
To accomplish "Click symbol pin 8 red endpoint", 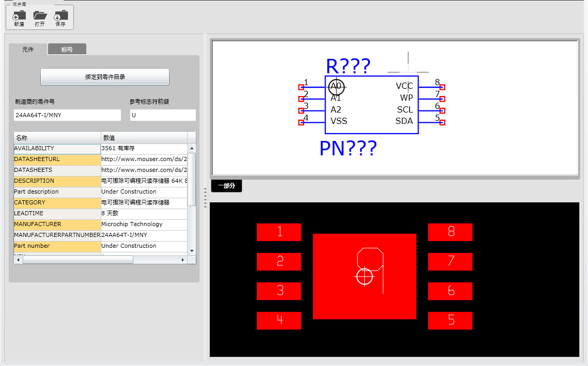I will [x=442, y=87].
